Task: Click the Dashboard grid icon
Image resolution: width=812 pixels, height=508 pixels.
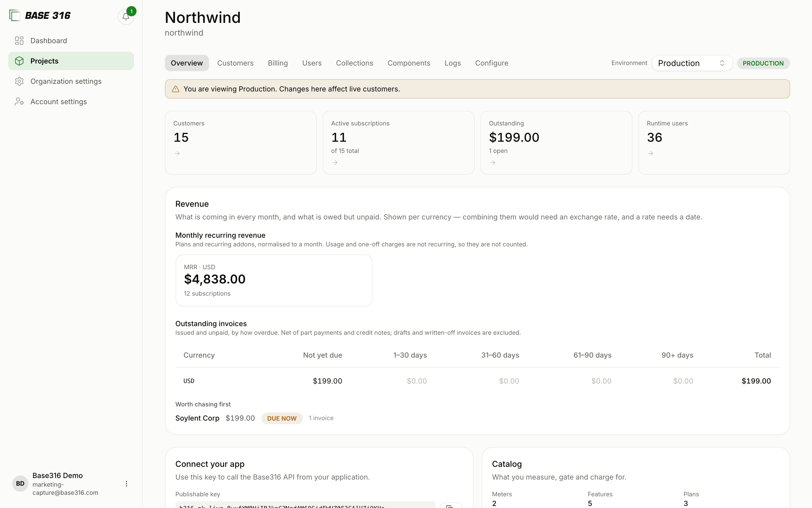Action: point(19,41)
